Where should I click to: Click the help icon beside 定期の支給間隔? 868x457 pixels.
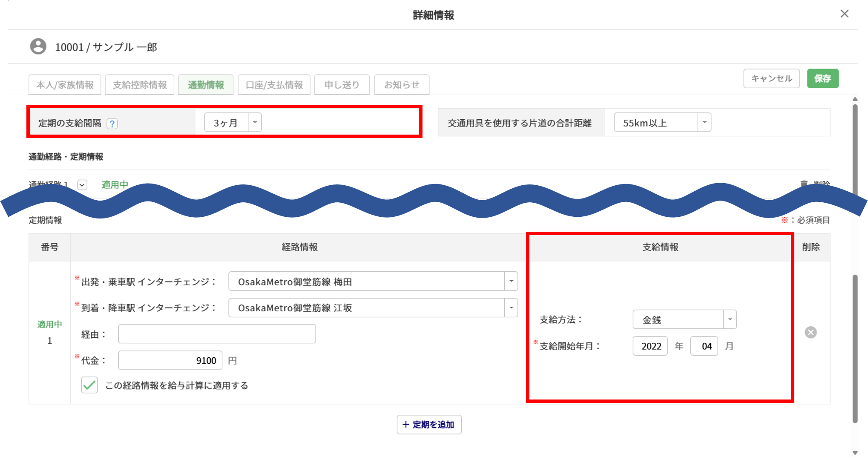[x=112, y=124]
